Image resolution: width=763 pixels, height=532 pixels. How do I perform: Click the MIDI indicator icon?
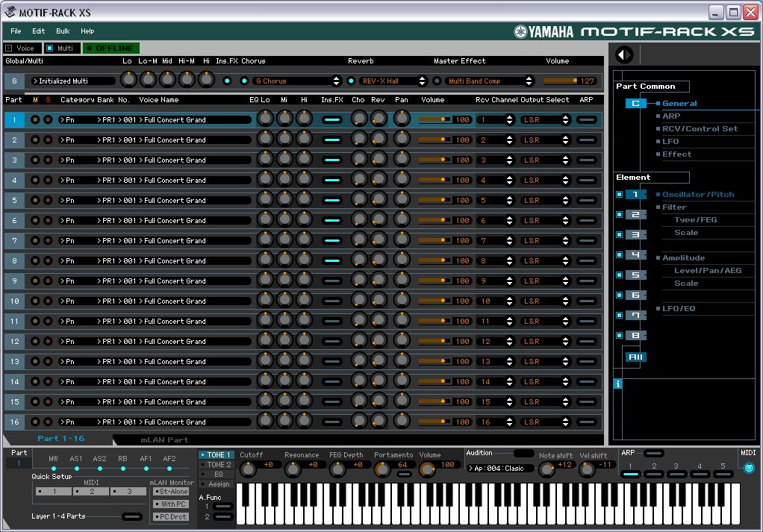tap(749, 468)
